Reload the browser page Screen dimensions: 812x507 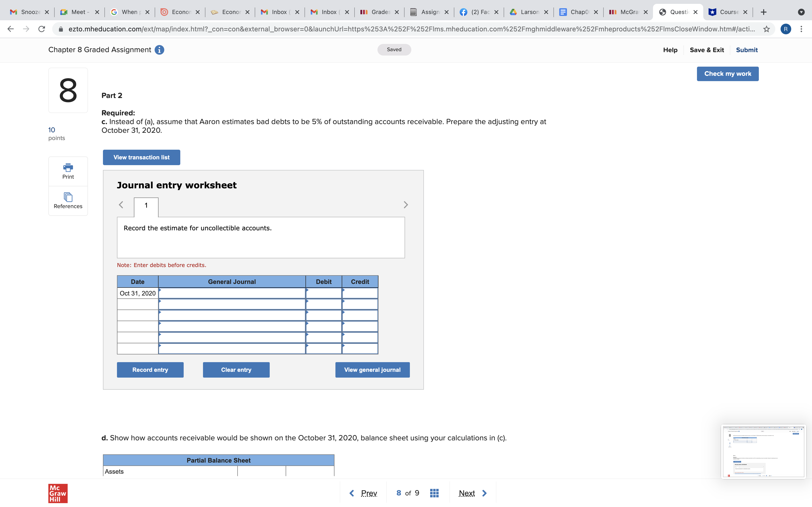coord(42,29)
